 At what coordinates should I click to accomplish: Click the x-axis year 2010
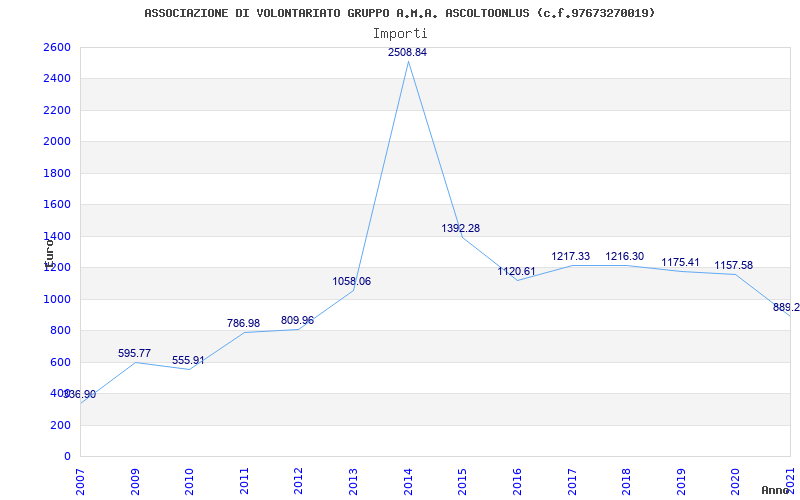point(189,482)
